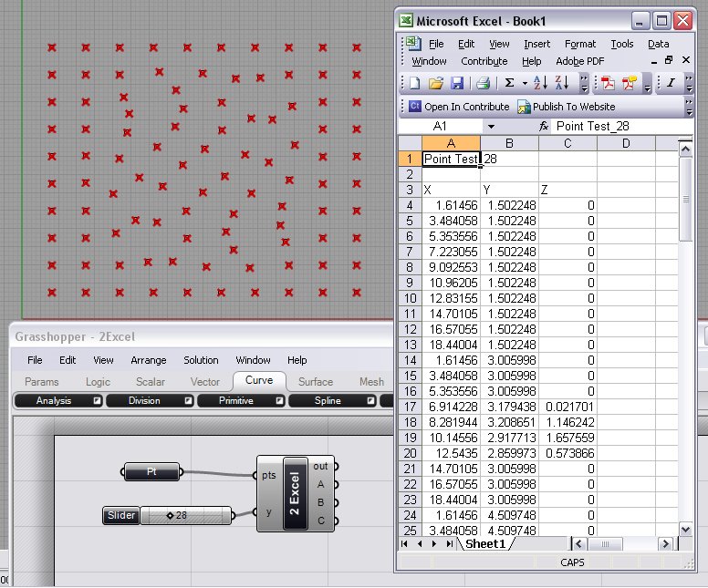This screenshot has width=708, height=588.
Task: Click the Excel vertical scrollbar down arrow
Action: pyautogui.click(x=685, y=530)
